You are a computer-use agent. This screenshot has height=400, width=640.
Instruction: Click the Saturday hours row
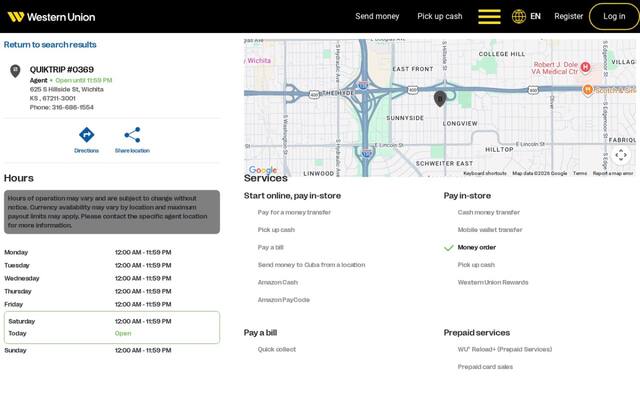tap(112, 321)
